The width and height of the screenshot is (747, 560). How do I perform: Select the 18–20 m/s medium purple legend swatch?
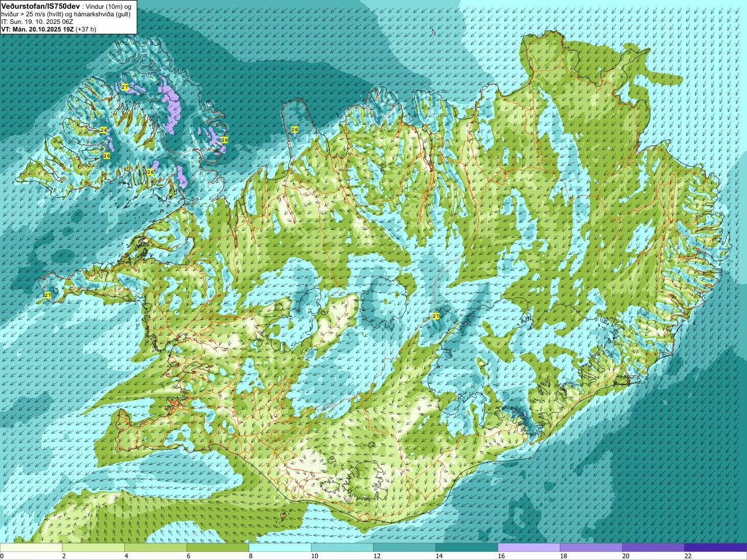(x=591, y=548)
